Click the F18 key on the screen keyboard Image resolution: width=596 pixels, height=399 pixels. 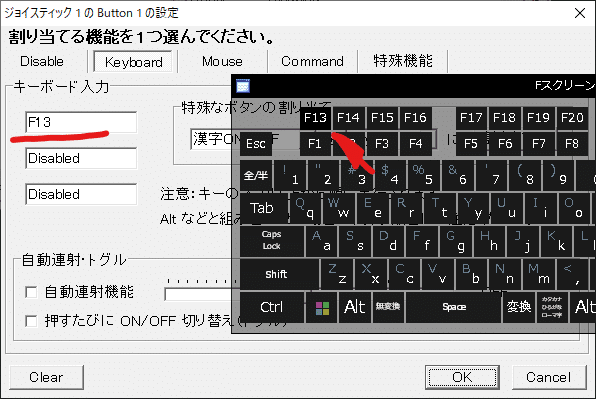(504, 118)
